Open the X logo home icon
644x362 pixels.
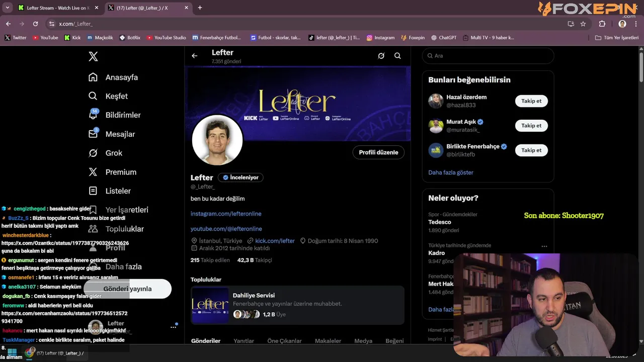point(93,57)
